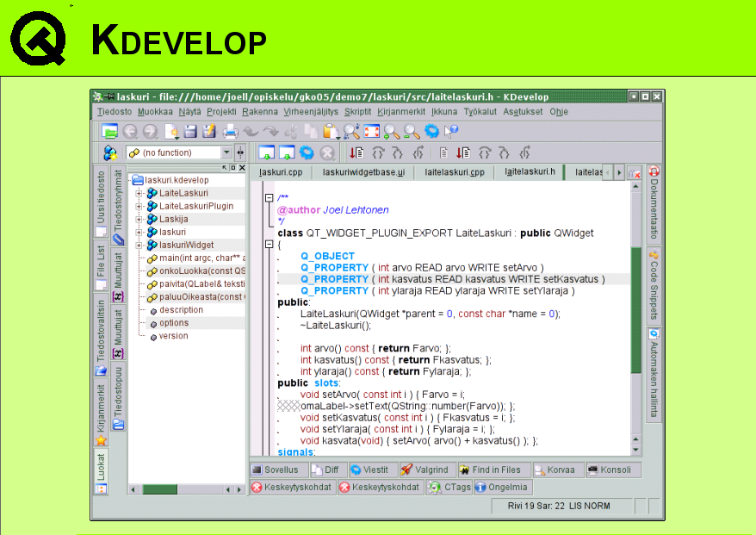The image size is (756, 535).
Task: Open the Virheenjäljitys menu
Action: click(311, 112)
